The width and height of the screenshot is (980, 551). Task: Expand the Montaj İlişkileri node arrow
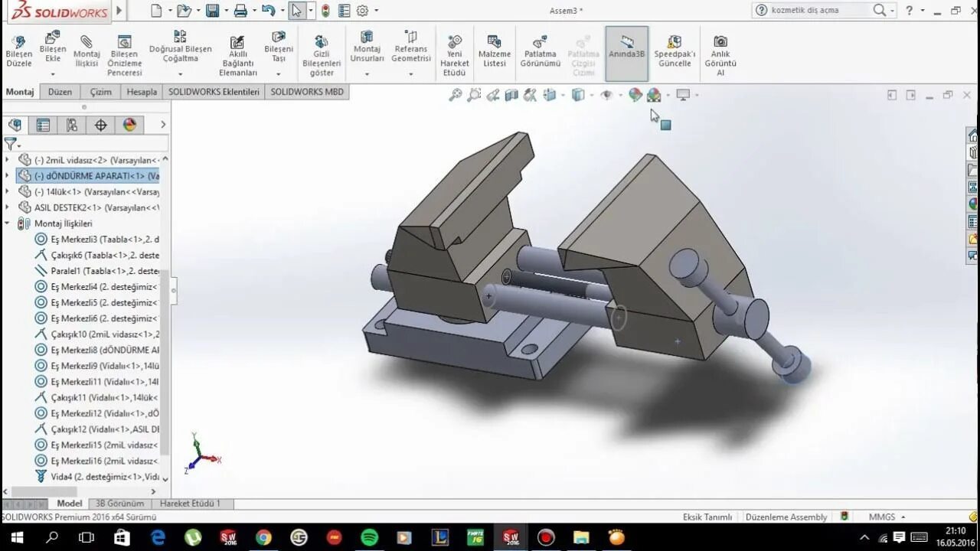tap(6, 224)
